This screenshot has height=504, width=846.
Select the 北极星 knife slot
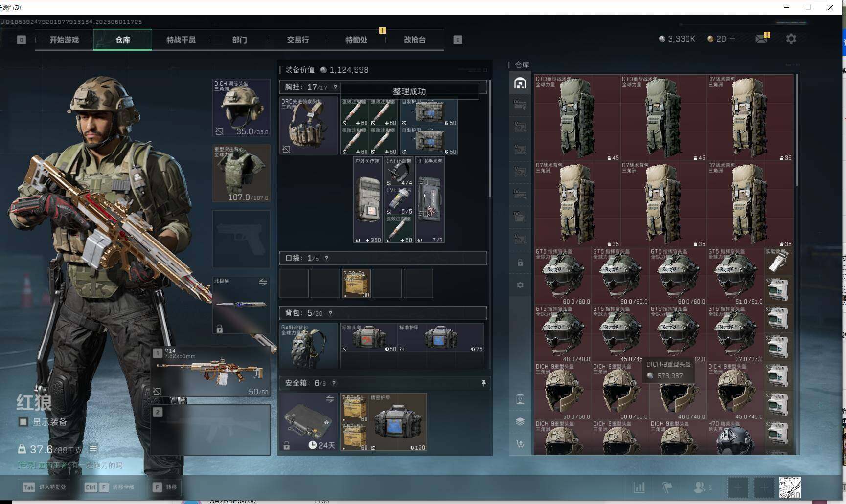(x=241, y=305)
